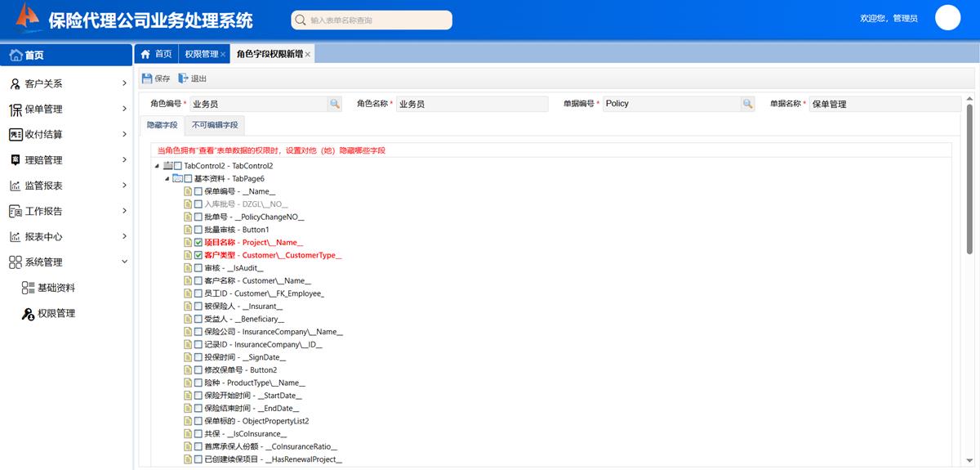Switch to the 首页 tab
This screenshot has height=470, width=980.
(x=156, y=54)
